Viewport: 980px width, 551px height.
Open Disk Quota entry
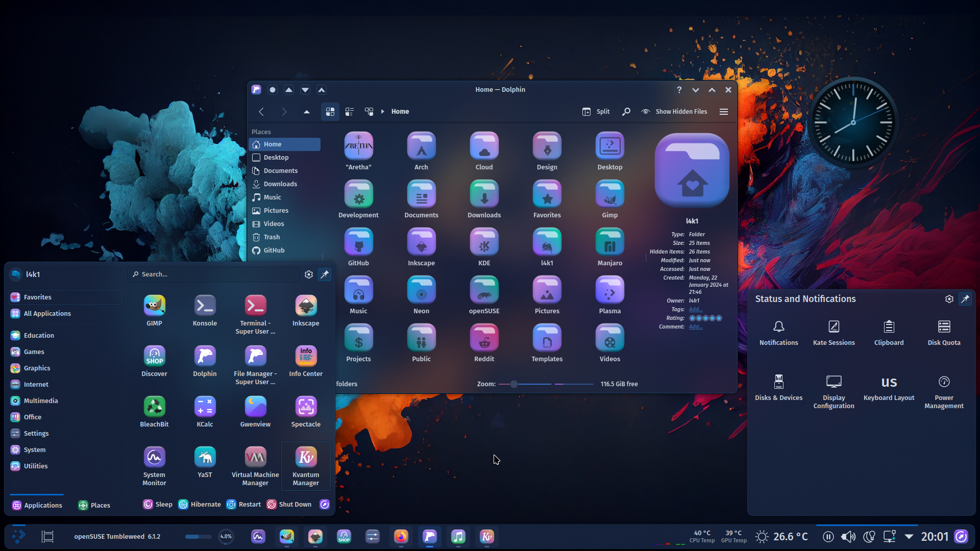(x=944, y=333)
